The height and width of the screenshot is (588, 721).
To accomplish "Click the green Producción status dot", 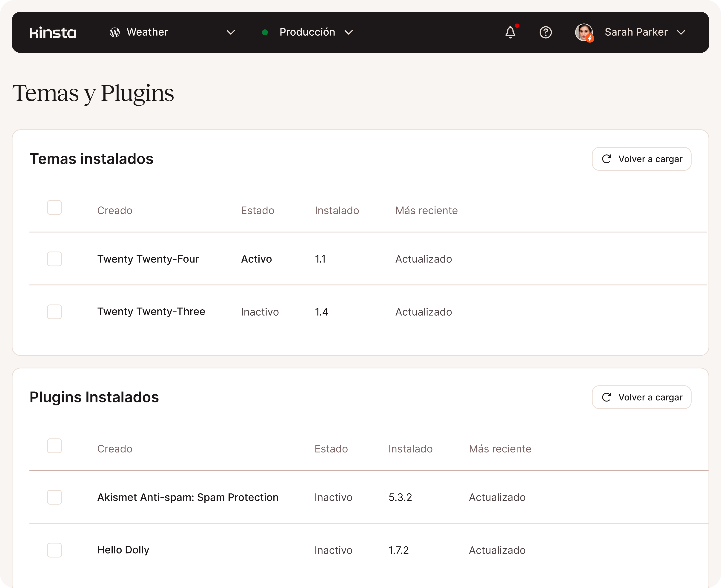I will click(265, 33).
